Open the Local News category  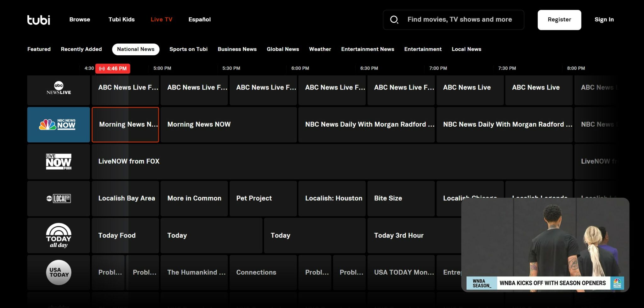(466, 49)
